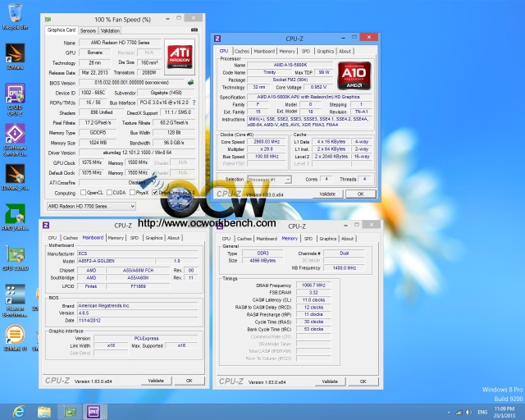The image size is (525, 420).
Task: Click Validate in the top CPU-Z window
Action: click(x=327, y=194)
